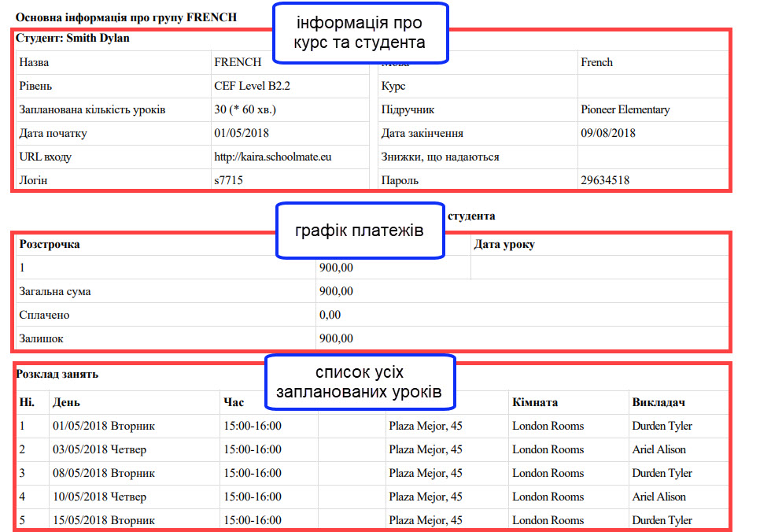This screenshot has height=532, width=760.
Task: Click the end date 09/08/2018
Action: [x=608, y=133]
